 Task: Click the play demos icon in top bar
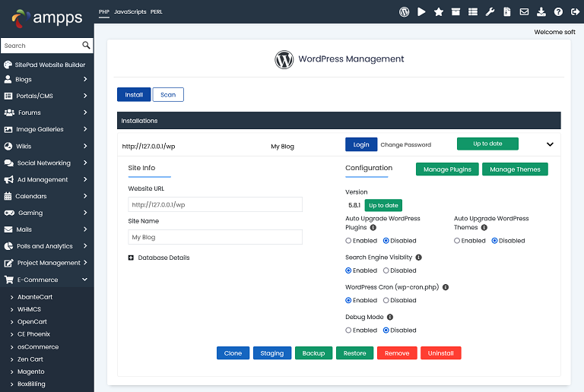click(x=421, y=12)
